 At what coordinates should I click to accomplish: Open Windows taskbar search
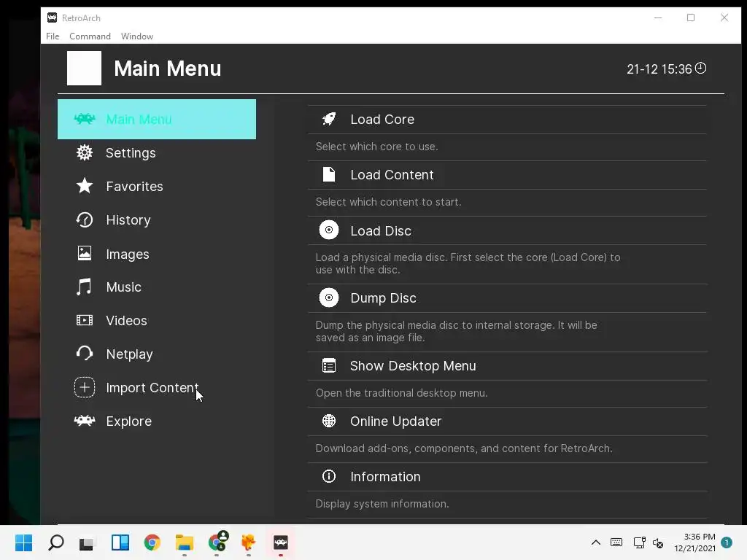[x=55, y=542]
